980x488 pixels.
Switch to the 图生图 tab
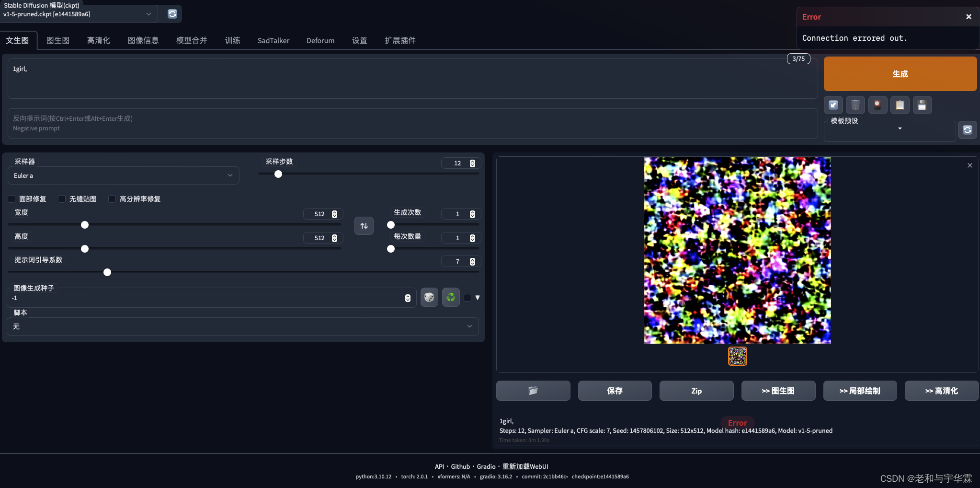[x=58, y=40]
